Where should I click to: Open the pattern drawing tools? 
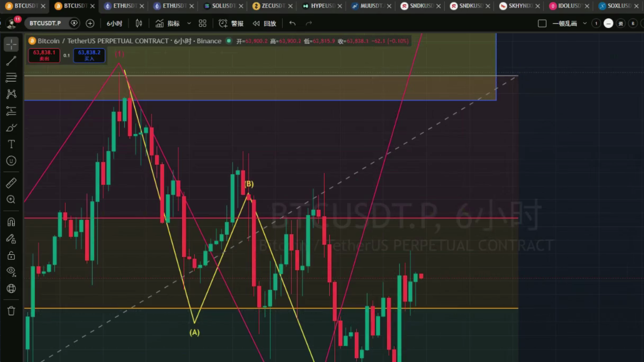(11, 94)
